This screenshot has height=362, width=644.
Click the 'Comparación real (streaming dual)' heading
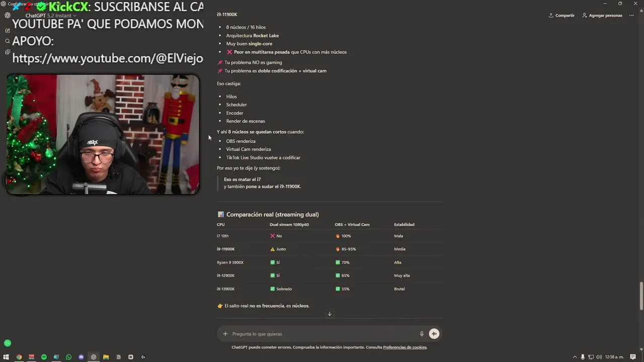click(x=272, y=215)
